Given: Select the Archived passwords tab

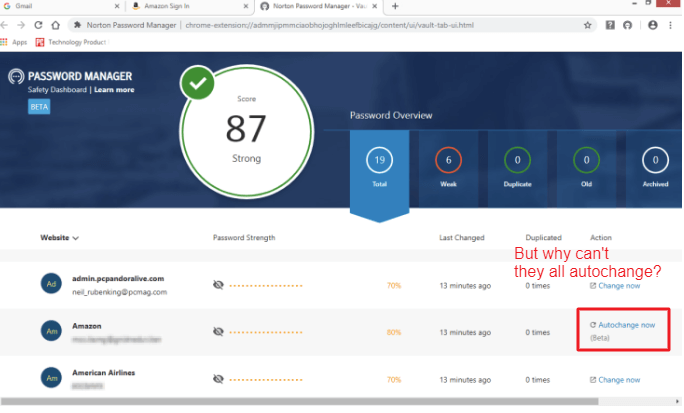Looking at the screenshot, I should click(x=655, y=170).
